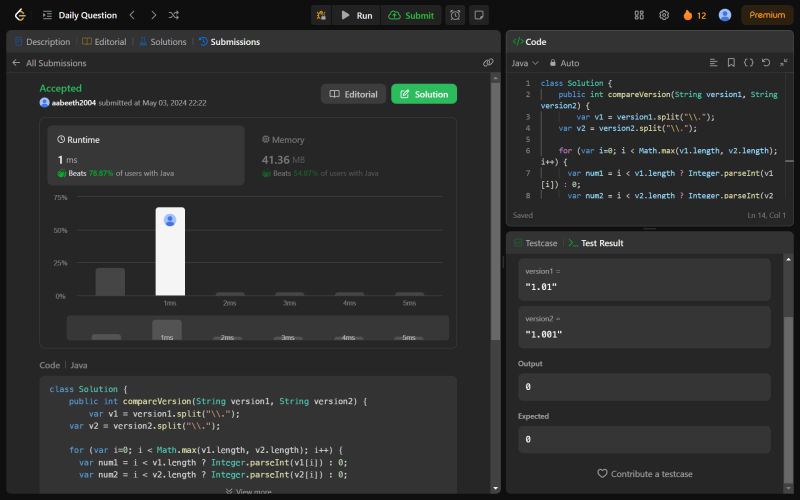Toggle the Auto lock setting
This screenshot has height=500, width=800.
coord(563,62)
